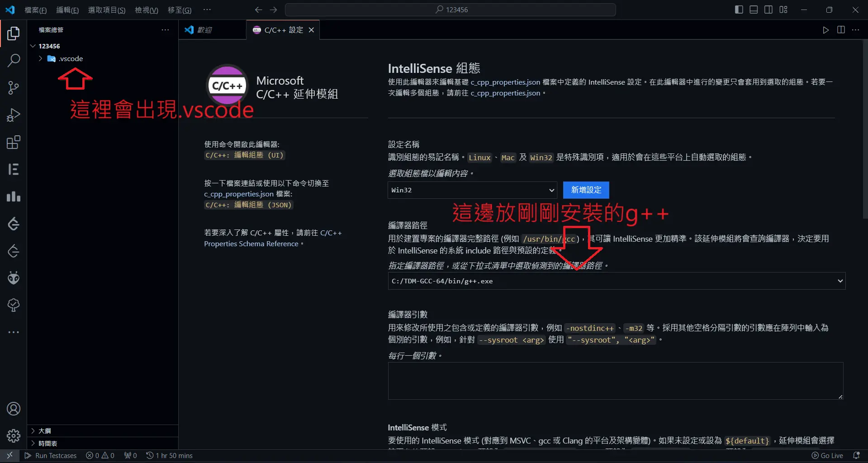Open the Search icon in activity bar
This screenshot has width=868, height=463.
coord(13,60)
